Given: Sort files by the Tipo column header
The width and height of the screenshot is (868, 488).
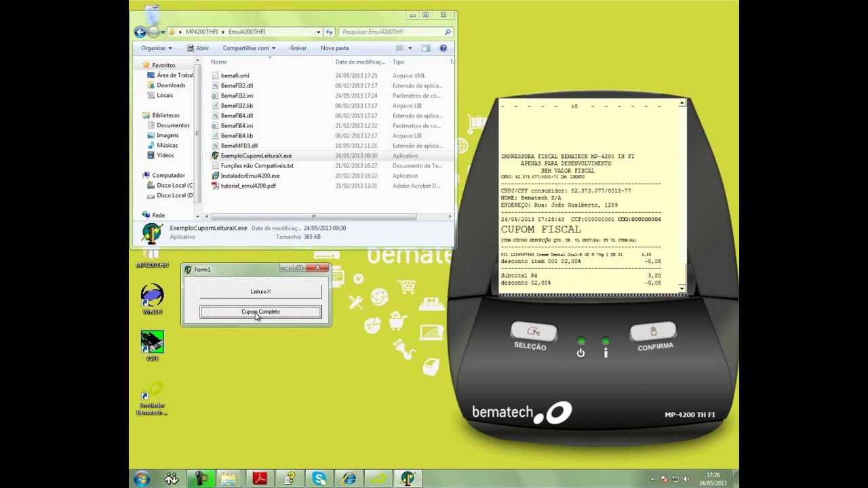Looking at the screenshot, I should [398, 62].
